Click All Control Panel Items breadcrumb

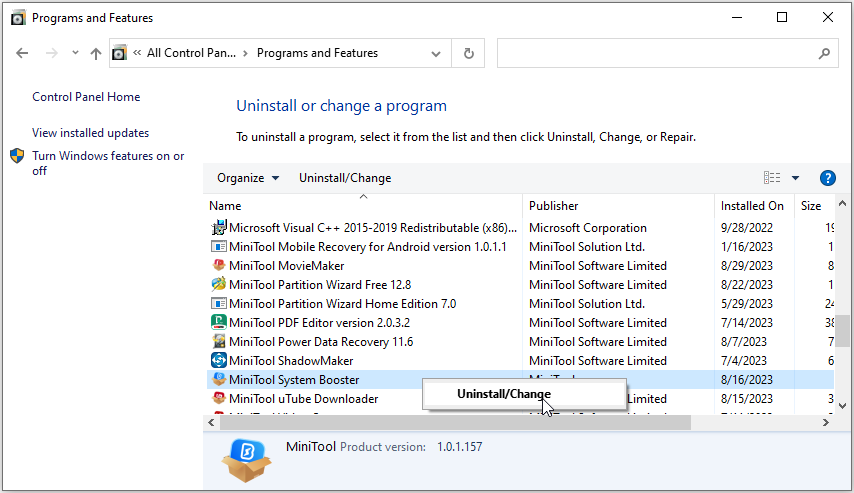coord(191,53)
